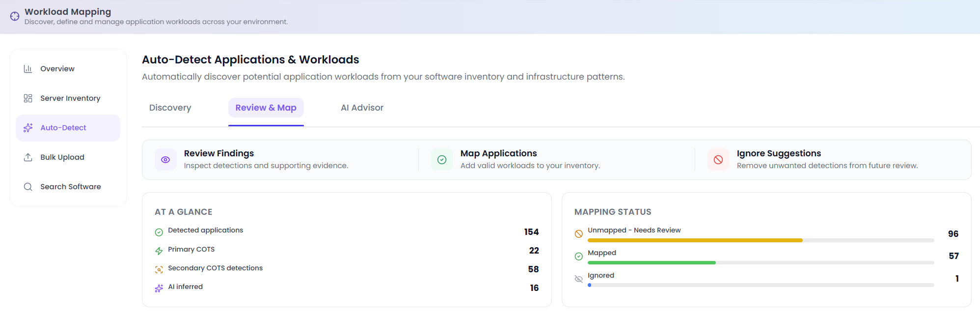
Task: Click the Primary COTS label
Action: (x=191, y=249)
